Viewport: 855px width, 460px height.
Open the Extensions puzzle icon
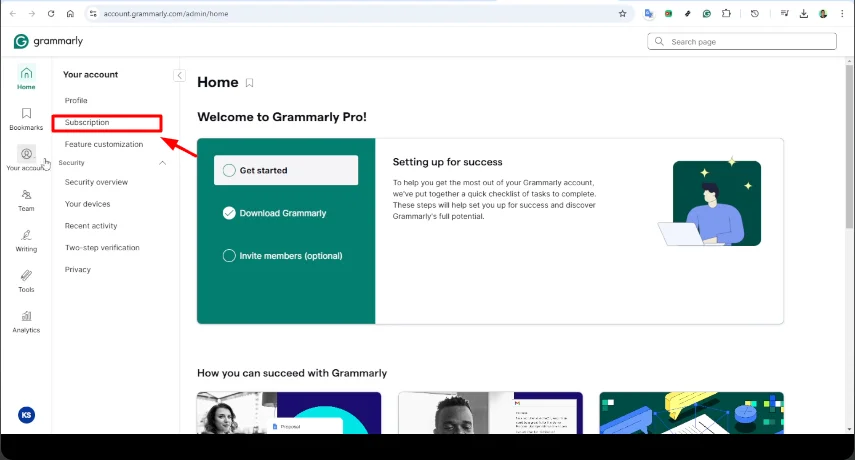pos(726,14)
